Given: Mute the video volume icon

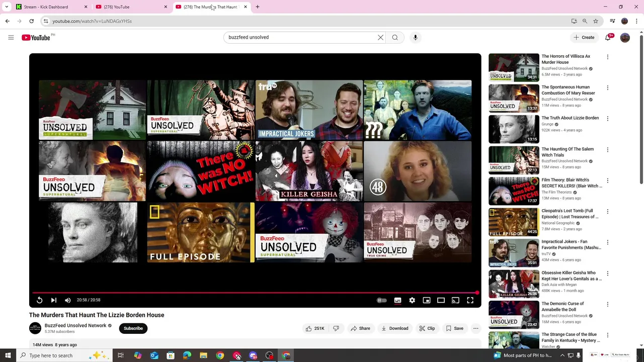Looking at the screenshot, I should 68,300.
